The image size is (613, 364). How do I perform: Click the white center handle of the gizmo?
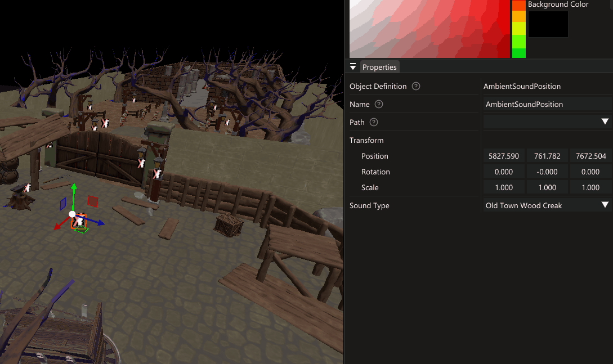click(72, 214)
